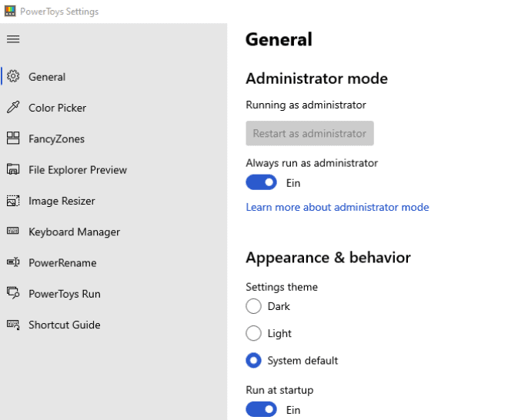The height and width of the screenshot is (420, 508).
Task: Click the PowerToys logo in the title bar
Action: pos(10,12)
